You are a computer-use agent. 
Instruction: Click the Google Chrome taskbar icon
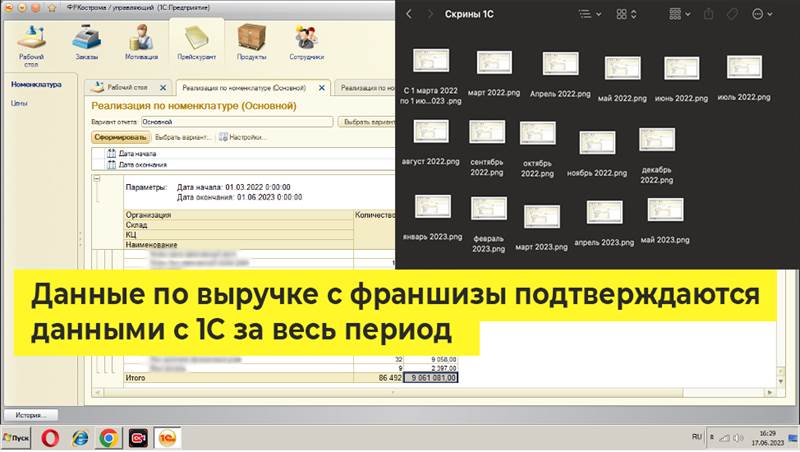coord(108,438)
